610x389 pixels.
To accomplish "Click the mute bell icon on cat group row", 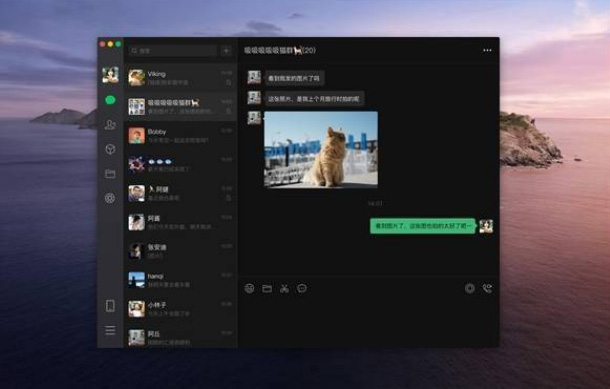I will [x=229, y=111].
